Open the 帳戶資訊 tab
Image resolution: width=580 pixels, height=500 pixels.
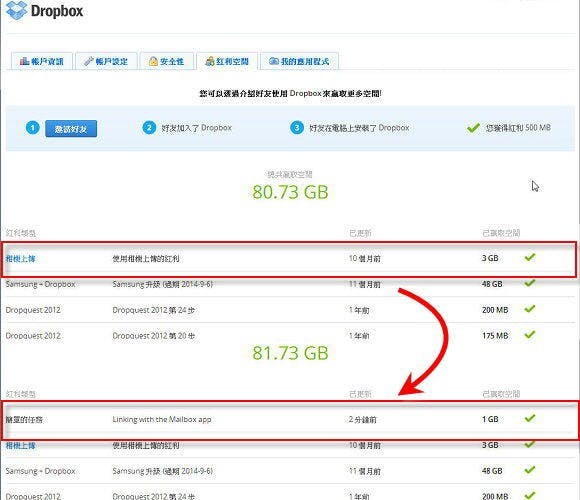tap(42, 61)
